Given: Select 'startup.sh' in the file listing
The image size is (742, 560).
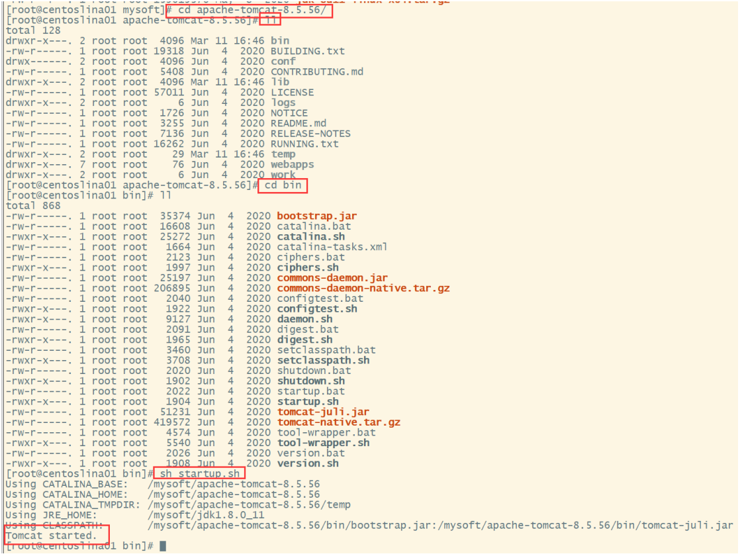Looking at the screenshot, I should tap(308, 402).
